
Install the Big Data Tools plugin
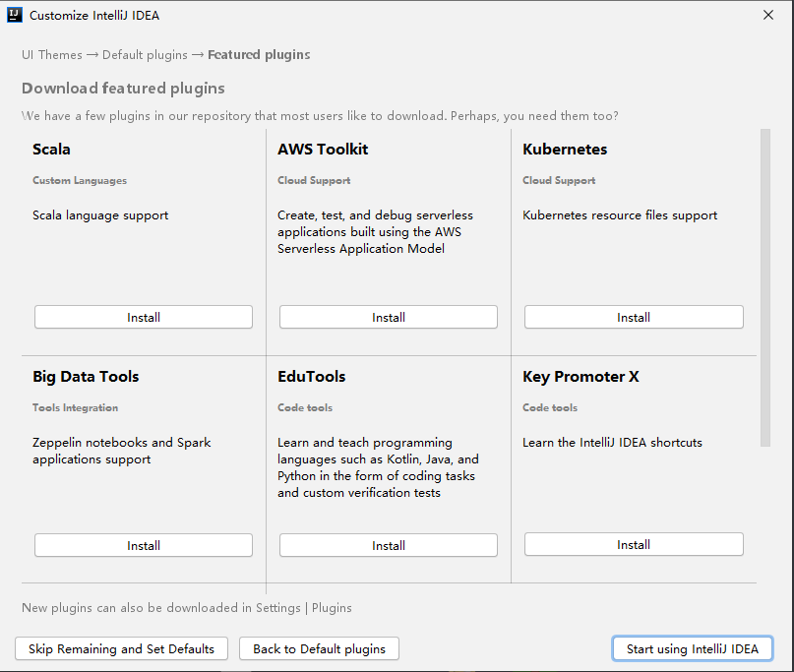[x=144, y=545]
